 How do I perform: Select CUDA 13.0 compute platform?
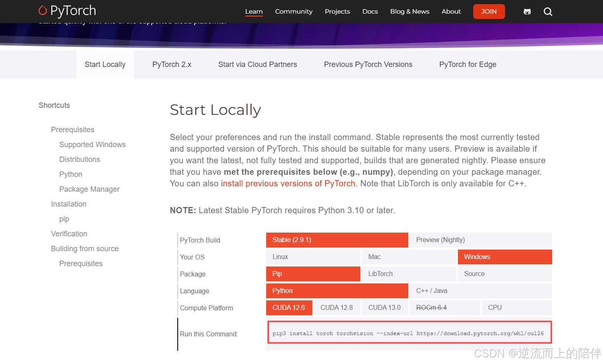click(x=385, y=308)
